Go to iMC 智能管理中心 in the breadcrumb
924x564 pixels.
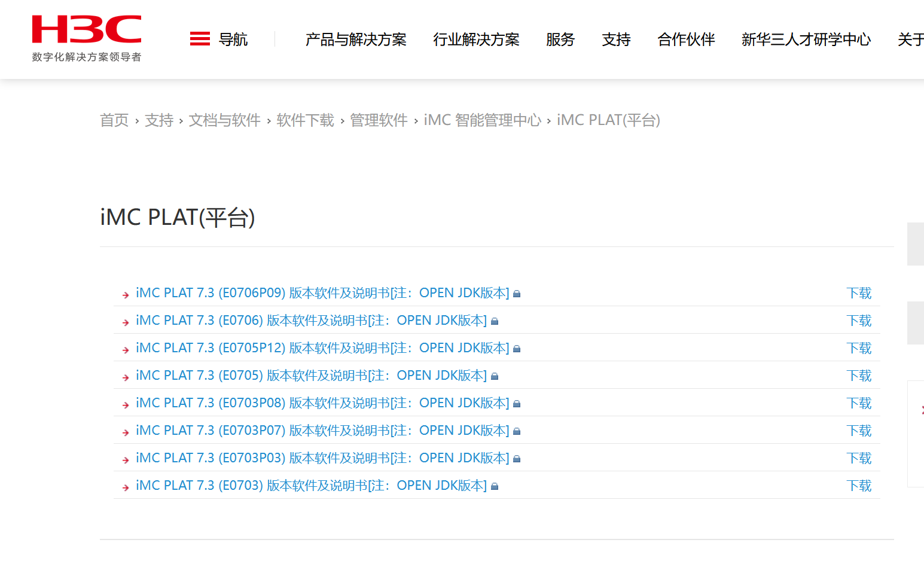[x=483, y=120]
